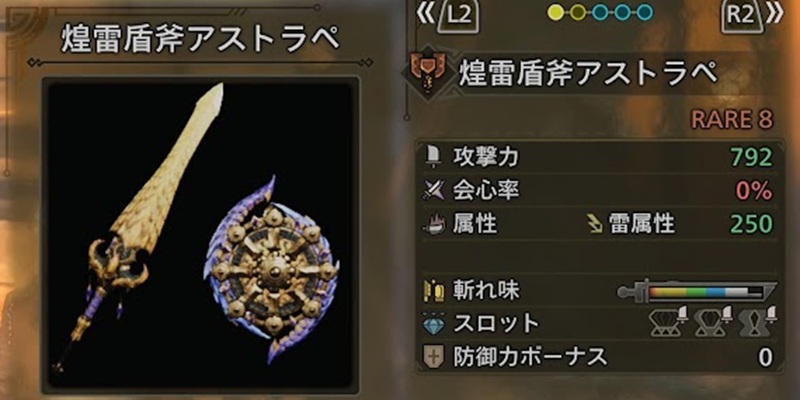The image size is (800, 400).
Task: Click the affinity crossed swords icon
Action: [x=433, y=191]
